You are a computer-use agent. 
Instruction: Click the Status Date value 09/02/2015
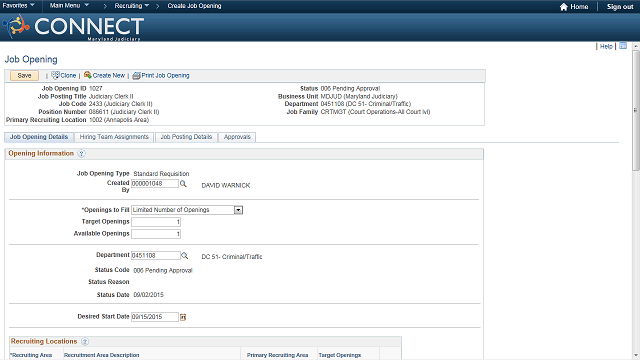click(148, 295)
